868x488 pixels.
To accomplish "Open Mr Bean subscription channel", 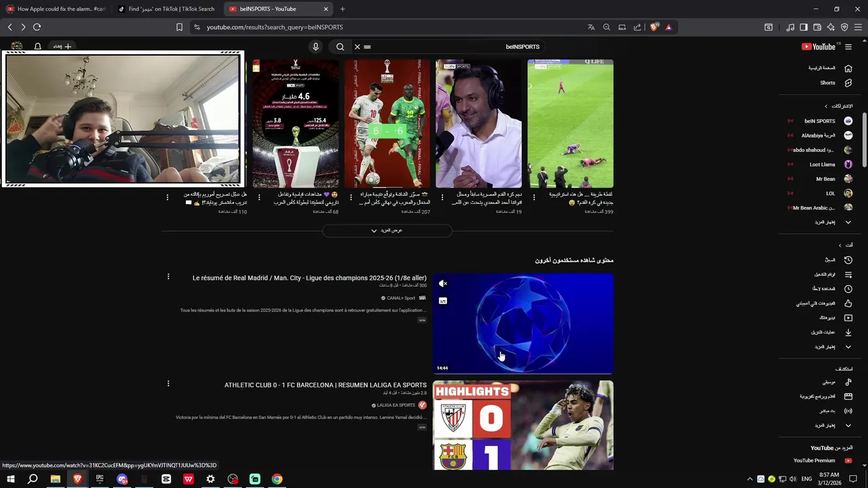I will tap(821, 179).
